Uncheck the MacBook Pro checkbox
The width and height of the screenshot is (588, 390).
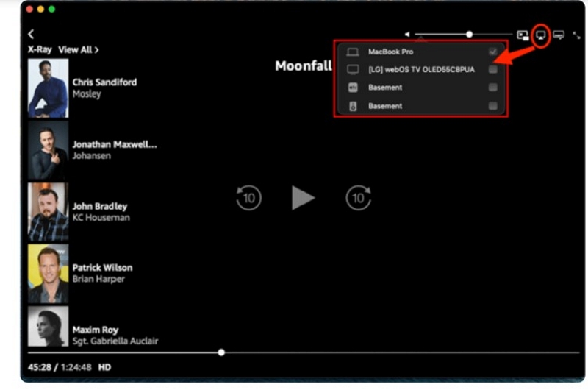coord(492,52)
